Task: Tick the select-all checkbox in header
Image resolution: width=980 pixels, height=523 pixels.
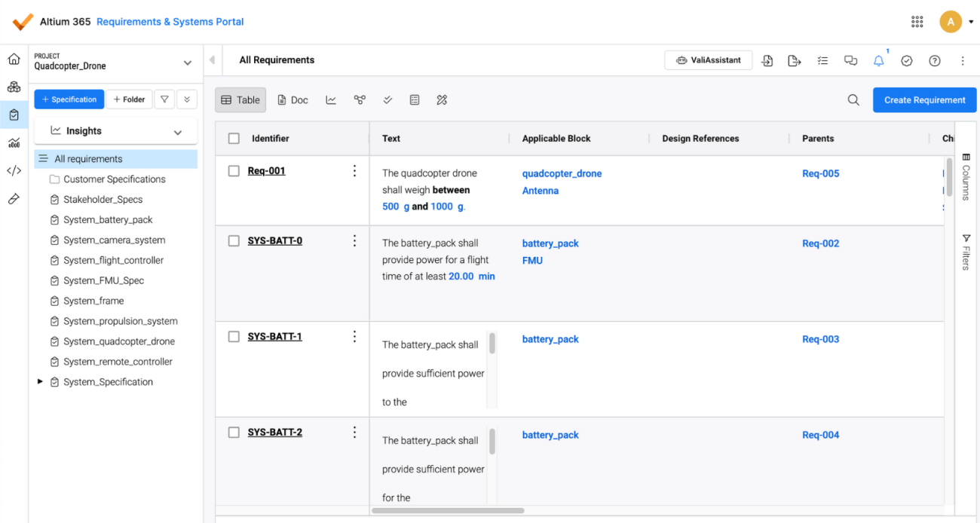Action: point(234,139)
